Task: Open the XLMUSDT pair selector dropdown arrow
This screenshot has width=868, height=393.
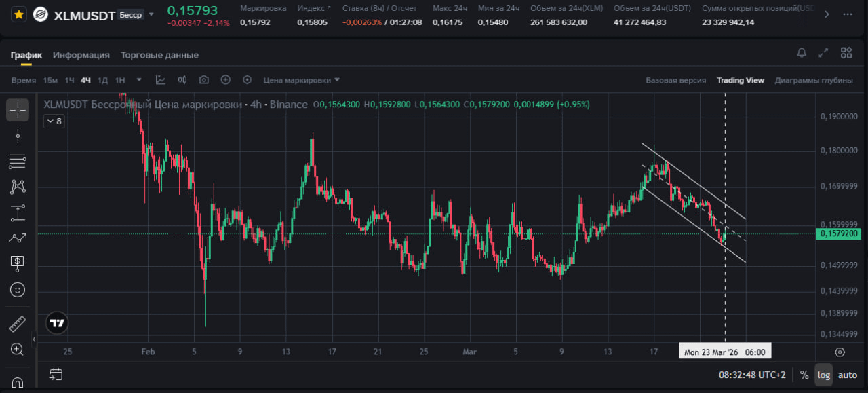Action: pos(151,14)
